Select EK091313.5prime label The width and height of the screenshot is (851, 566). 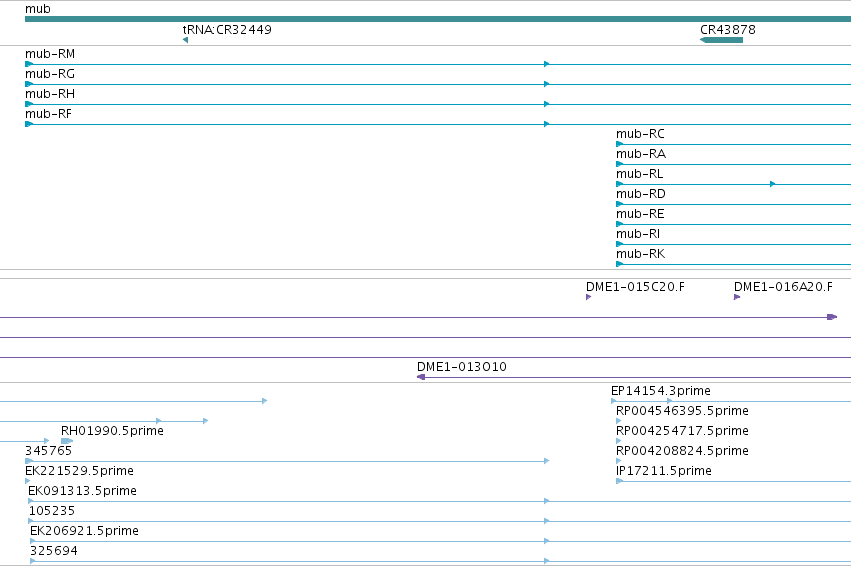pos(82,492)
